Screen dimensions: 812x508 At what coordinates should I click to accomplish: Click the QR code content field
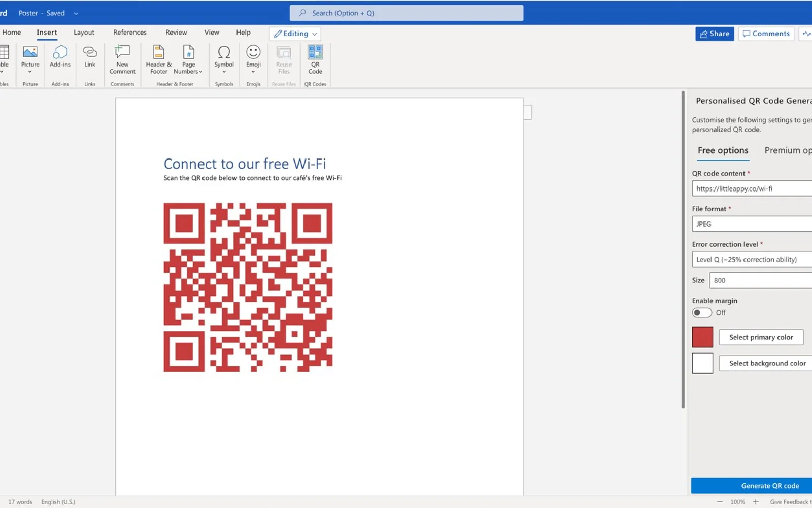point(752,188)
